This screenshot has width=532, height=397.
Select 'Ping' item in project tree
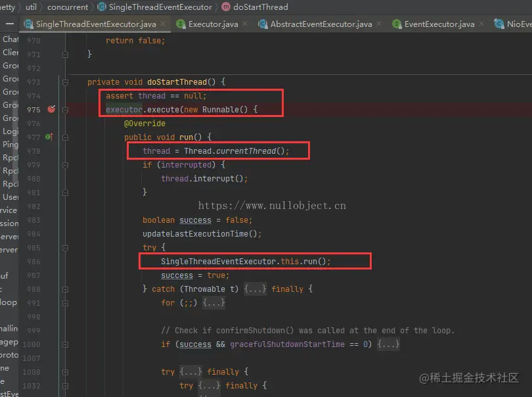(11, 145)
